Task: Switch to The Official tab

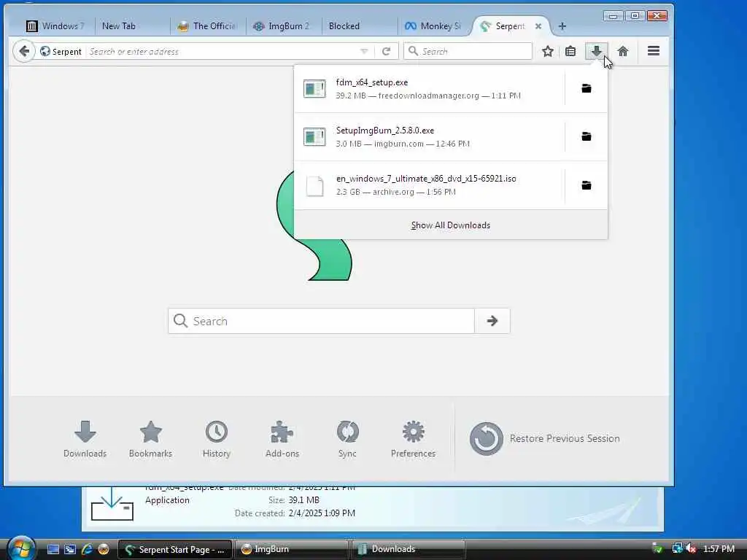Action: click(208, 26)
